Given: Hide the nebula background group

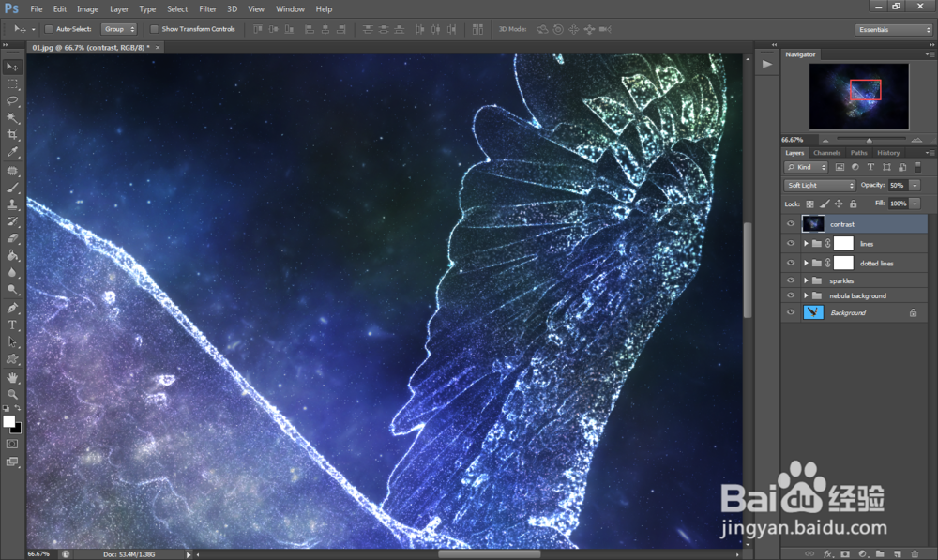Looking at the screenshot, I should [791, 295].
